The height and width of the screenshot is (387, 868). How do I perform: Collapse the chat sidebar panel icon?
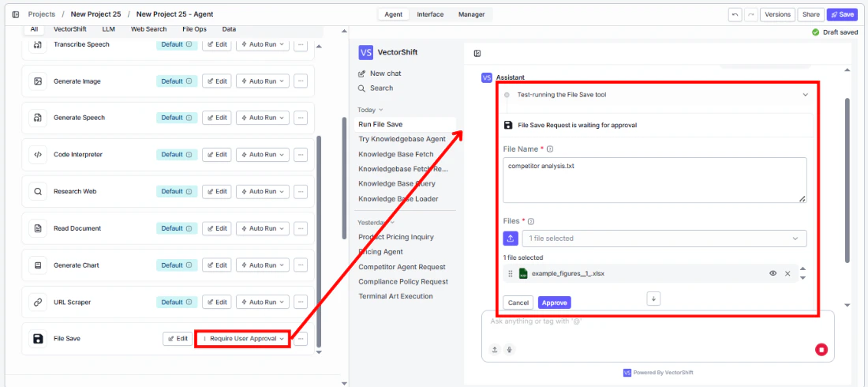pyautogui.click(x=477, y=53)
